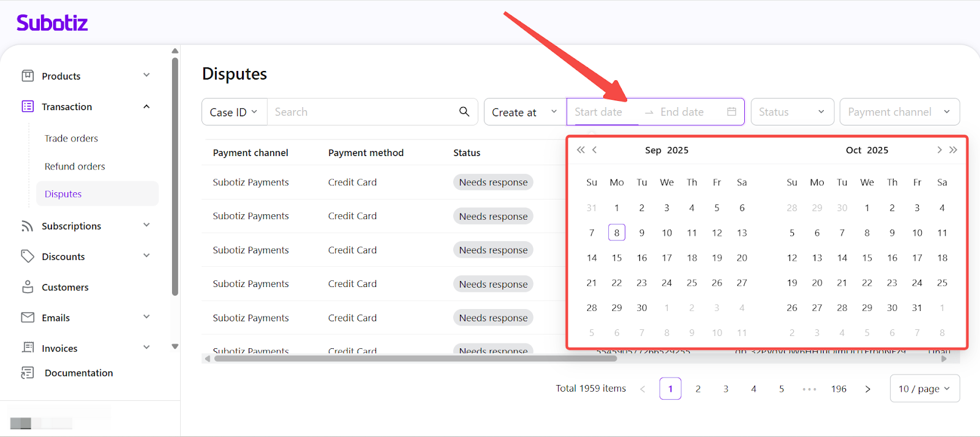The image size is (980, 437).
Task: Click the Documentation sidebar icon
Action: click(x=28, y=373)
